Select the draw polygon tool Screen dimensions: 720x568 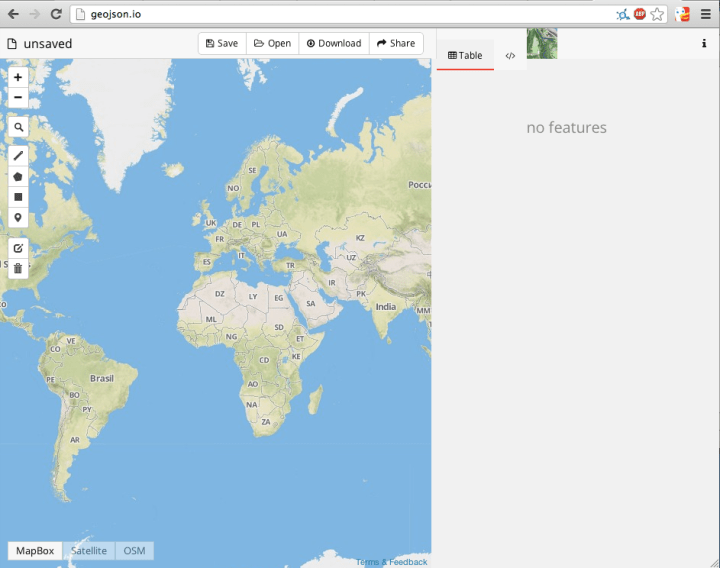pos(18,177)
